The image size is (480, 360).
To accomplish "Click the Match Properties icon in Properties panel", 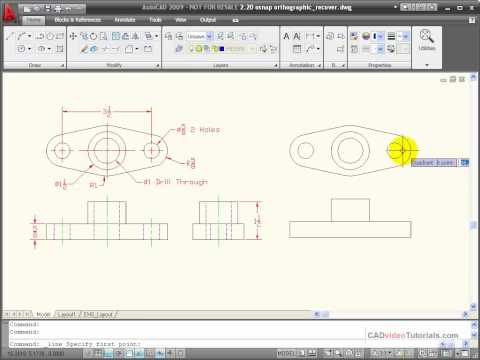I will 354,36.
